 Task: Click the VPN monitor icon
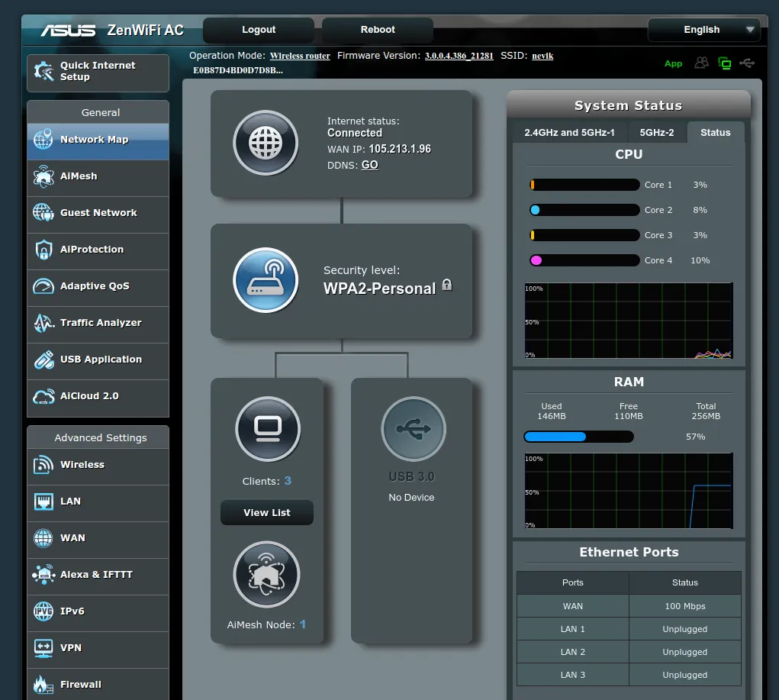[x=43, y=648]
